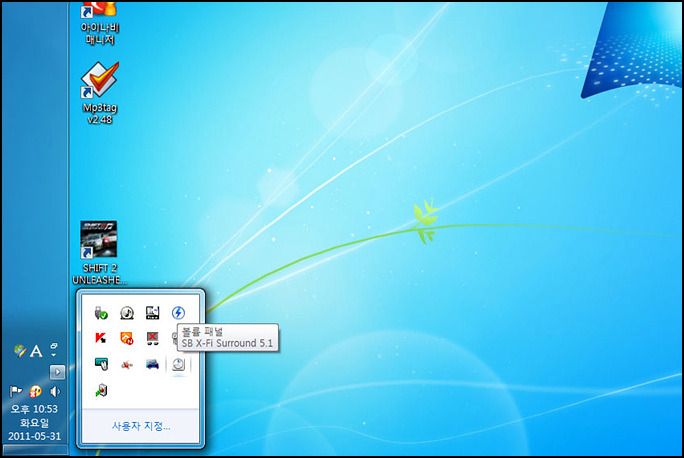Click the speaker with green arrow tray icon
Image resolution: width=684 pixels, height=458 pixels.
[x=101, y=390]
